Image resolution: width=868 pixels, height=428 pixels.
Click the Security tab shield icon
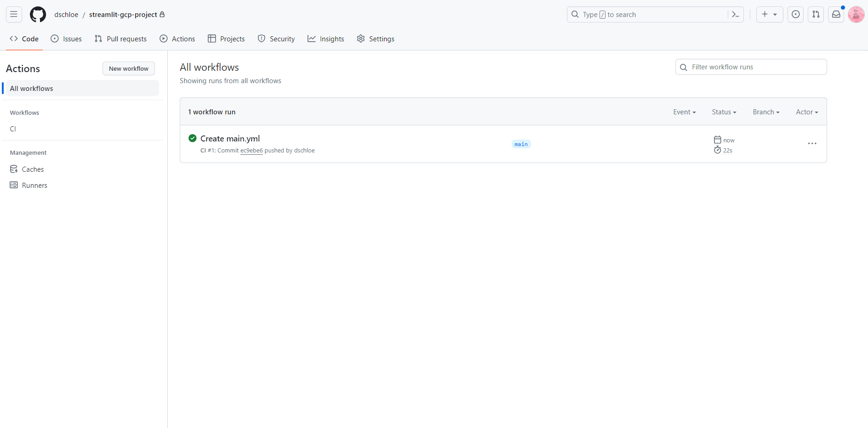pos(262,39)
